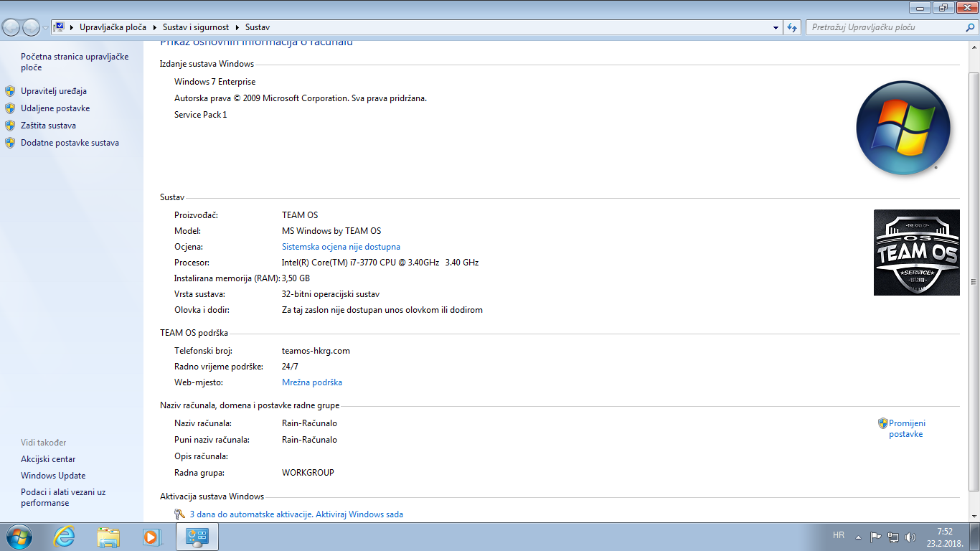The image size is (980, 551).
Task: Select Sustav i sigurnost breadcrumb
Action: point(196,27)
